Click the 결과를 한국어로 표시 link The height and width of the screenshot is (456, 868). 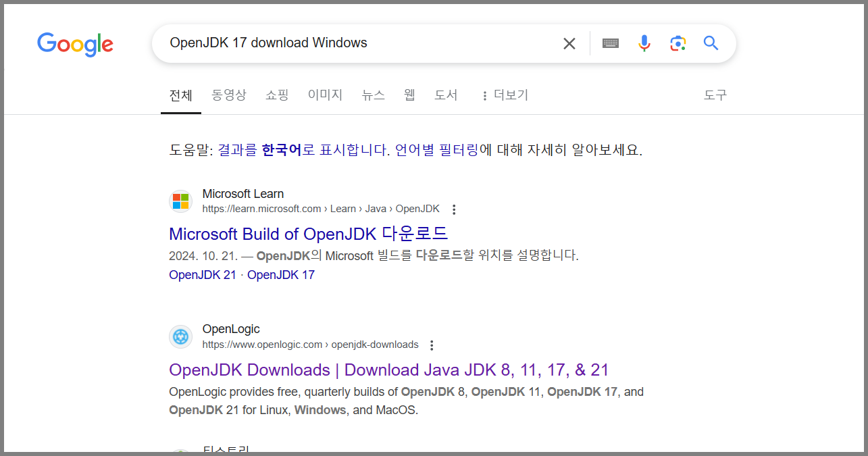[304, 150]
